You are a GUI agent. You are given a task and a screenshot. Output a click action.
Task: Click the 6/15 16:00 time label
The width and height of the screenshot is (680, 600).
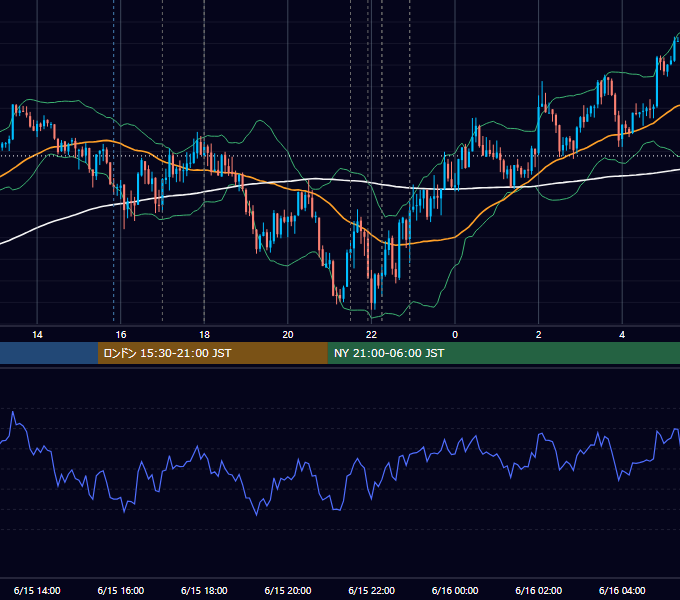point(121,590)
